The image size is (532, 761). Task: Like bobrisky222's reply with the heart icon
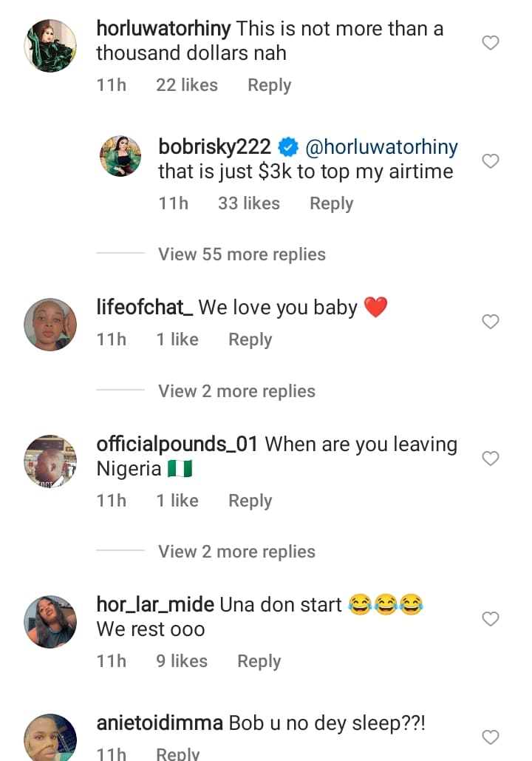pyautogui.click(x=491, y=161)
